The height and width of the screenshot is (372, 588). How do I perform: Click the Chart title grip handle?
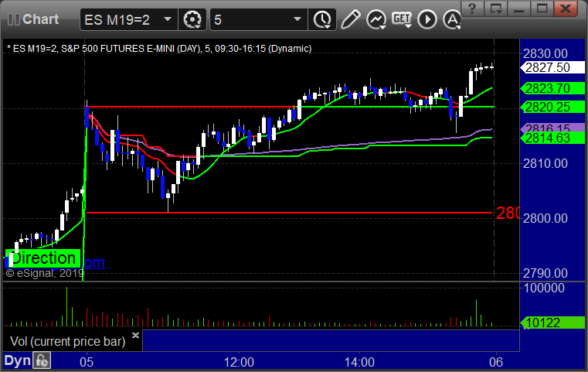point(13,19)
